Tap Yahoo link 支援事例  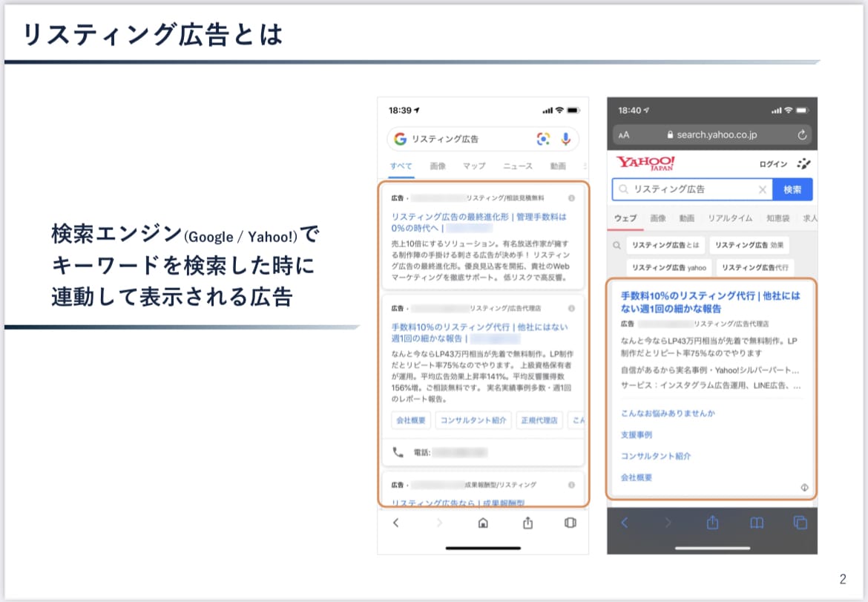pos(636,435)
